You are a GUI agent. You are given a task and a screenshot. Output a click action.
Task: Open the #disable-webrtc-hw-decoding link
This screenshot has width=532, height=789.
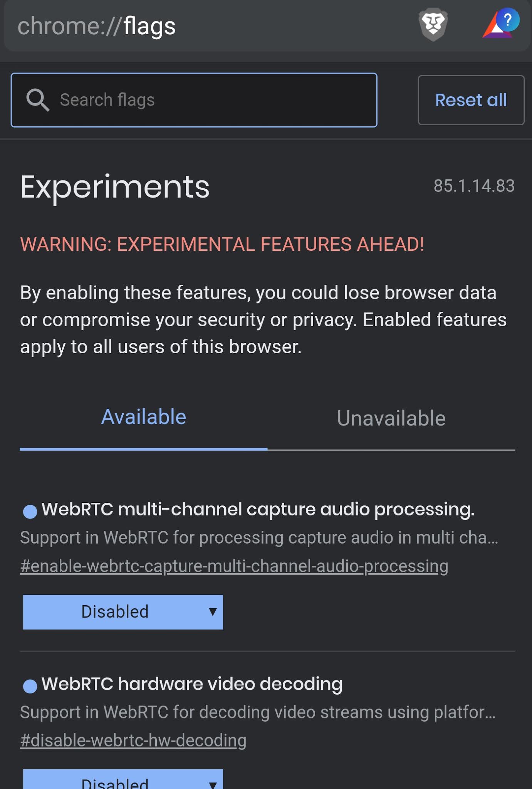[x=133, y=740]
